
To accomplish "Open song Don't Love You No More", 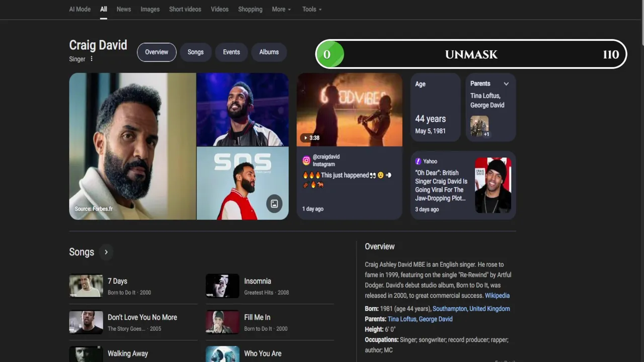I will pyautogui.click(x=142, y=317).
